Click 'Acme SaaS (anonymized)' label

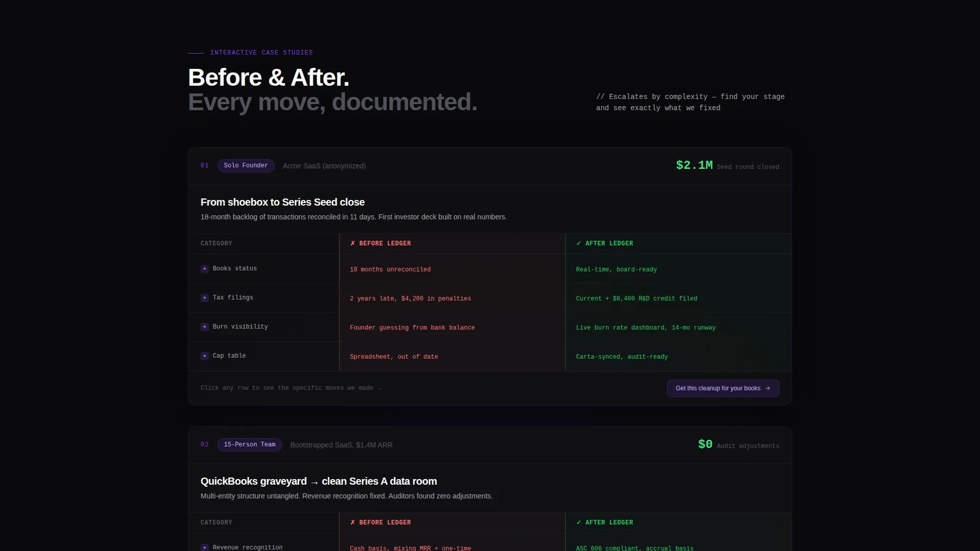pyautogui.click(x=324, y=166)
